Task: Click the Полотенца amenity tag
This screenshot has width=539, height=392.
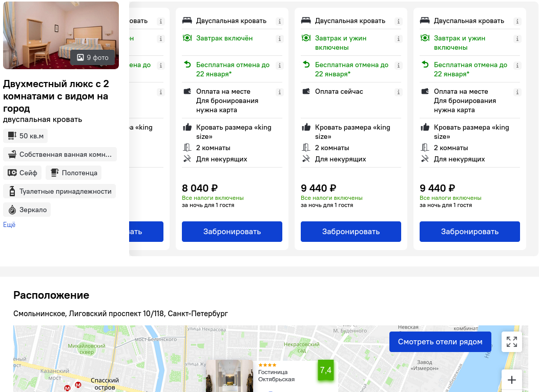Action: [74, 173]
